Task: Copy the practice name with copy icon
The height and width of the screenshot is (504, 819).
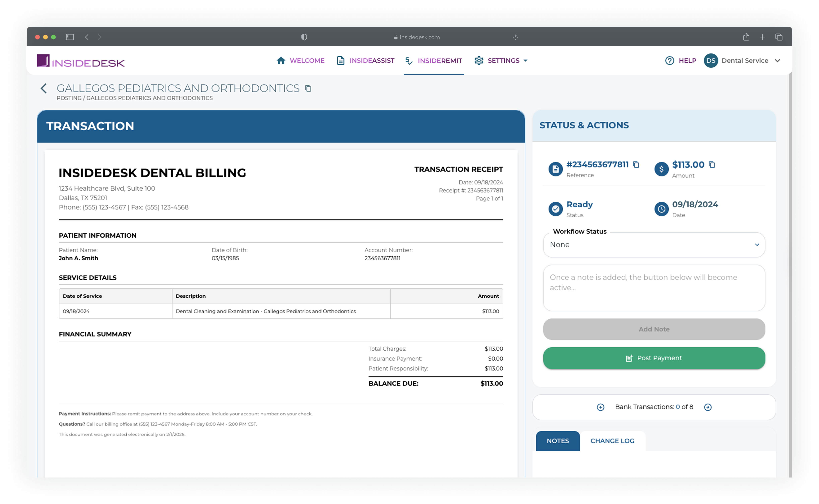Action: (308, 88)
